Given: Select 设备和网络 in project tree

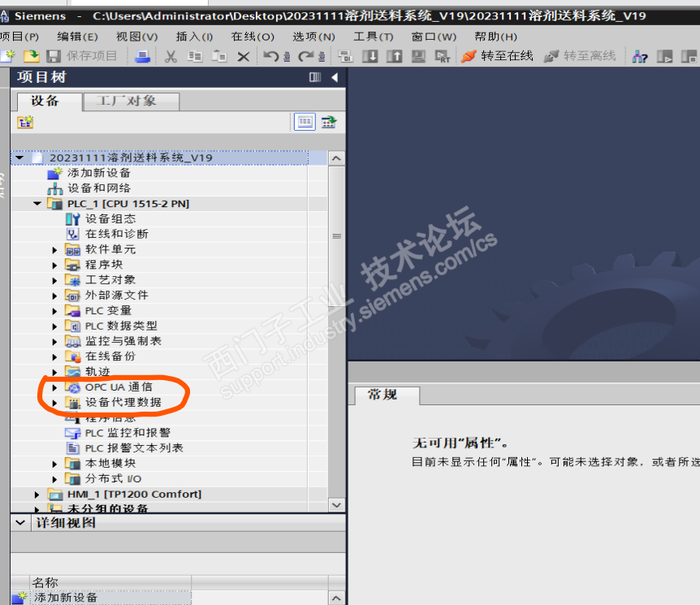Looking at the screenshot, I should [98, 188].
